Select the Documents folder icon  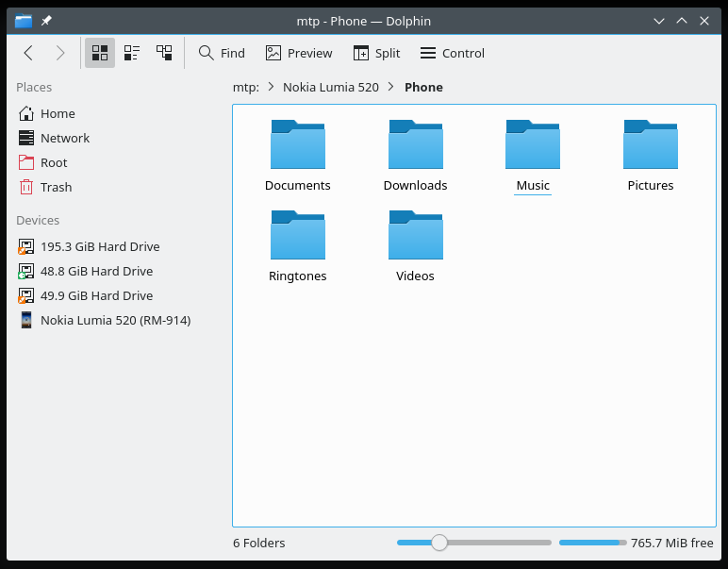coord(298,144)
